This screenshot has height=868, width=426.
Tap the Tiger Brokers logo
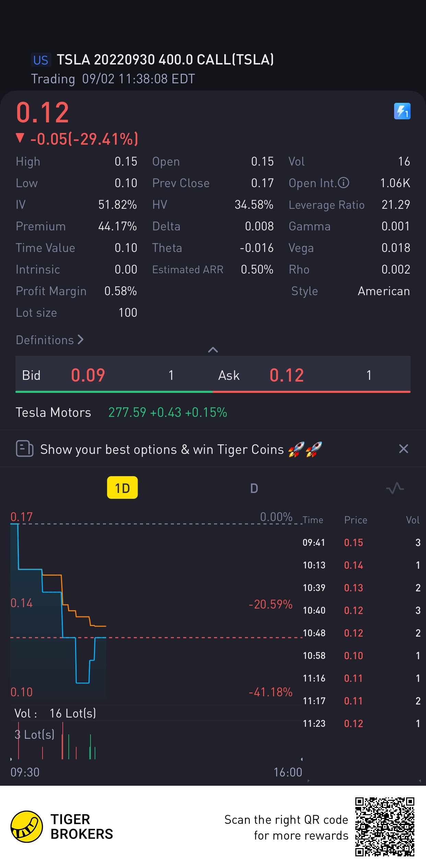click(27, 827)
